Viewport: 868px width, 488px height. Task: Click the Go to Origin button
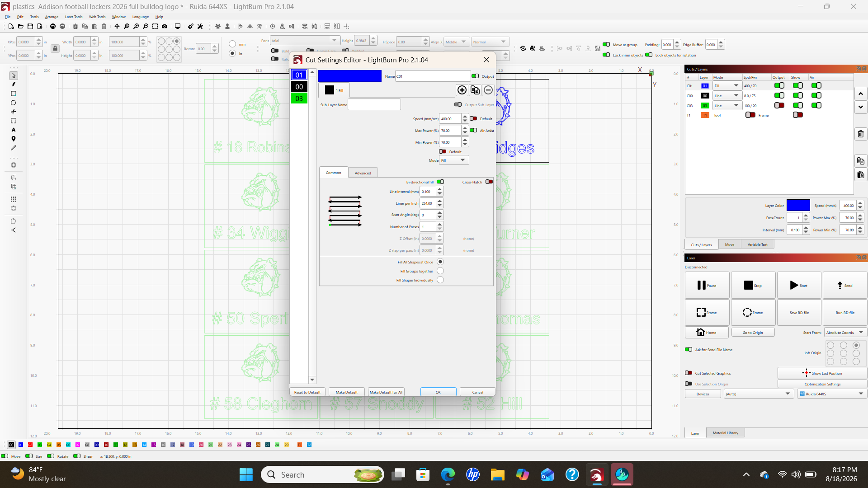coord(753,332)
